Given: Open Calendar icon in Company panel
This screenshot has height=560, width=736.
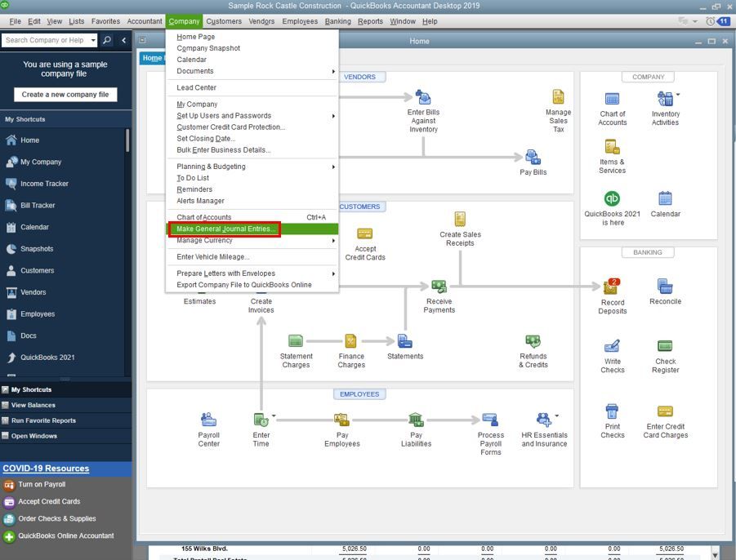Looking at the screenshot, I should 665,199.
